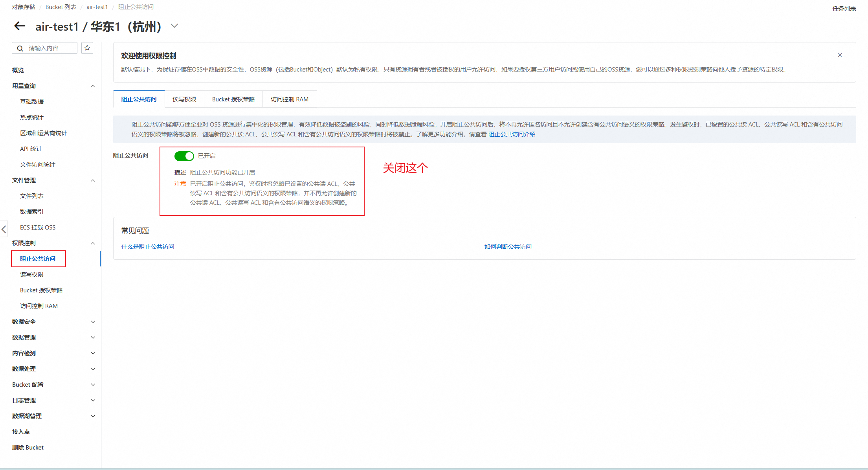868x470 pixels.
Task: Turn off the block public access switch
Action: point(184,156)
